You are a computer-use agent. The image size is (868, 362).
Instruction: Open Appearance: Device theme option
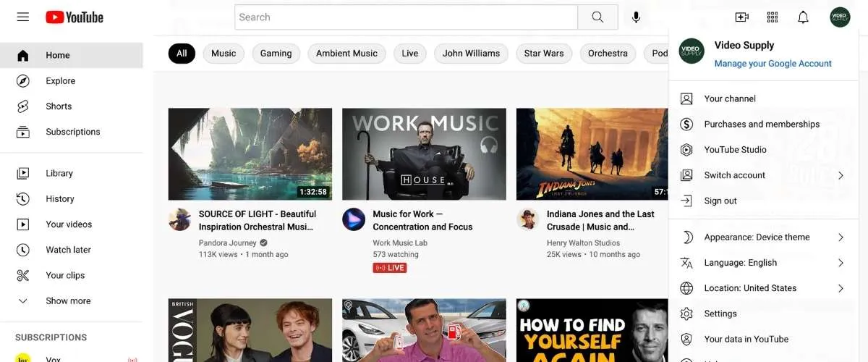pyautogui.click(x=763, y=237)
